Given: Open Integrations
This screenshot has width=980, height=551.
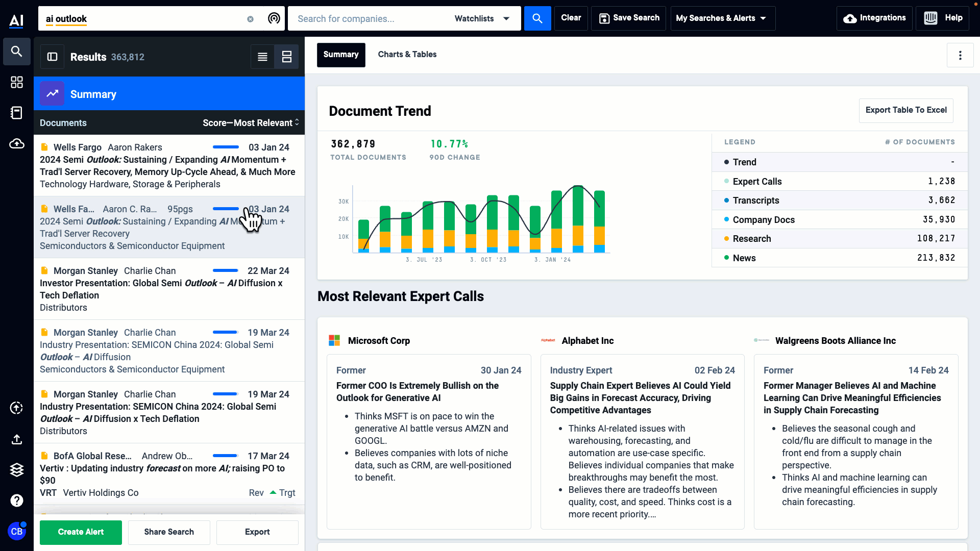Looking at the screenshot, I should [x=874, y=18].
